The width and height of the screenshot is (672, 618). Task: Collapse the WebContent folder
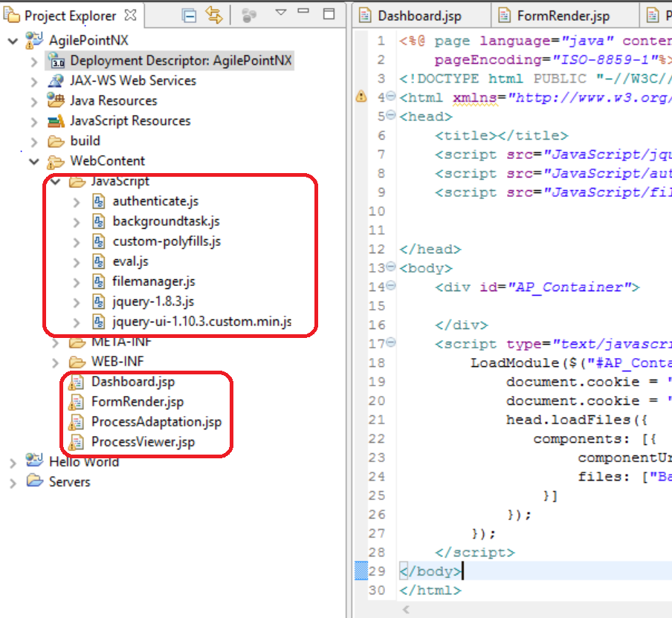click(34, 161)
